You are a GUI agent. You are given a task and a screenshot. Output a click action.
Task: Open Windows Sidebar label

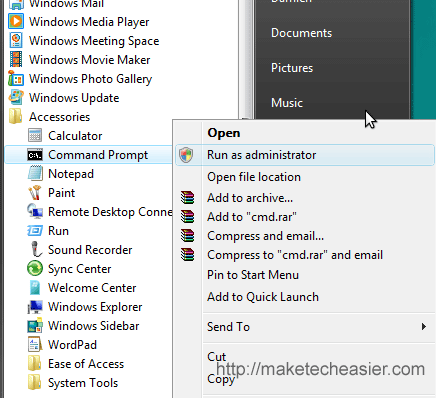(94, 326)
